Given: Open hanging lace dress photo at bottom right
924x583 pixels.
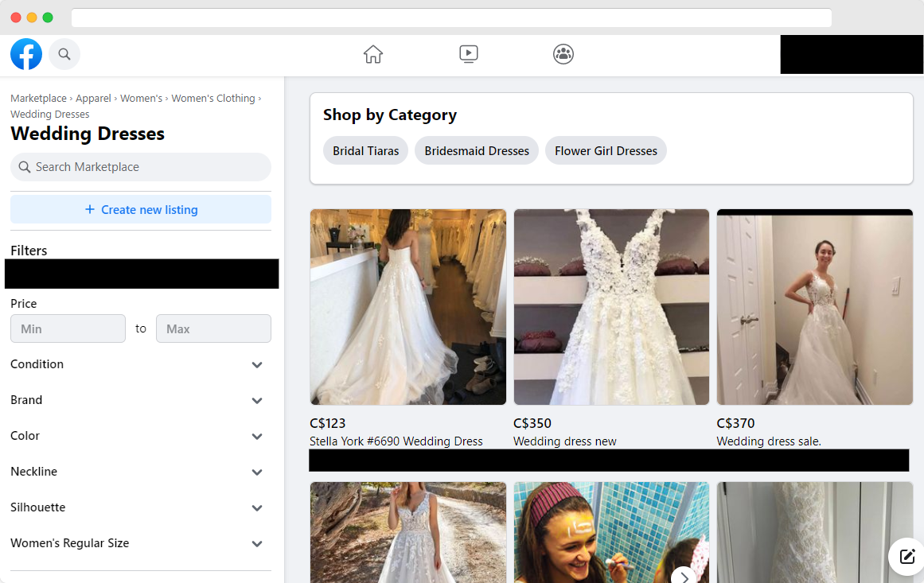Looking at the screenshot, I should pos(814,532).
